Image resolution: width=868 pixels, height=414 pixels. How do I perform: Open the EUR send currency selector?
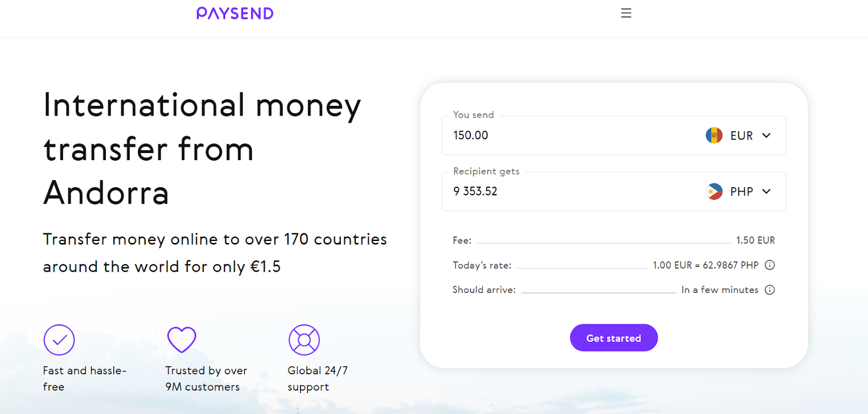(738, 135)
